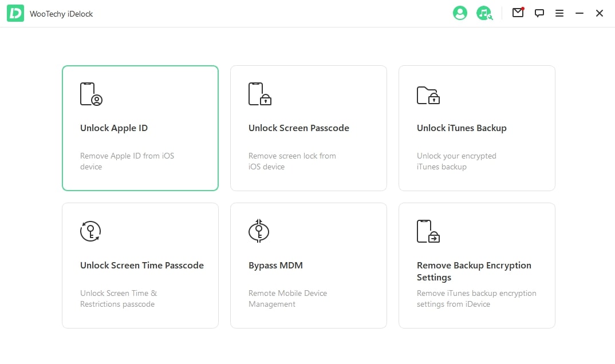Open the hamburger menu in title bar

[559, 13]
